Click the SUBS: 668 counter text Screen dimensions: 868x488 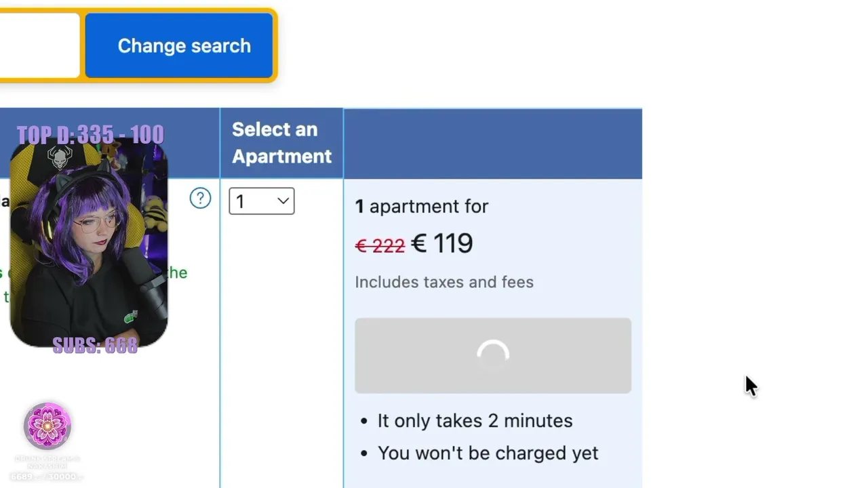click(95, 346)
